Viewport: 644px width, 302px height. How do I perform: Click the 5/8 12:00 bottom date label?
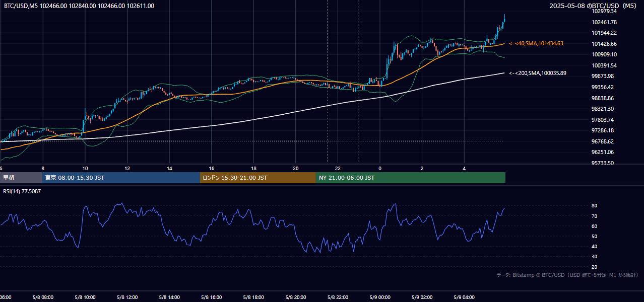pyautogui.click(x=127, y=297)
